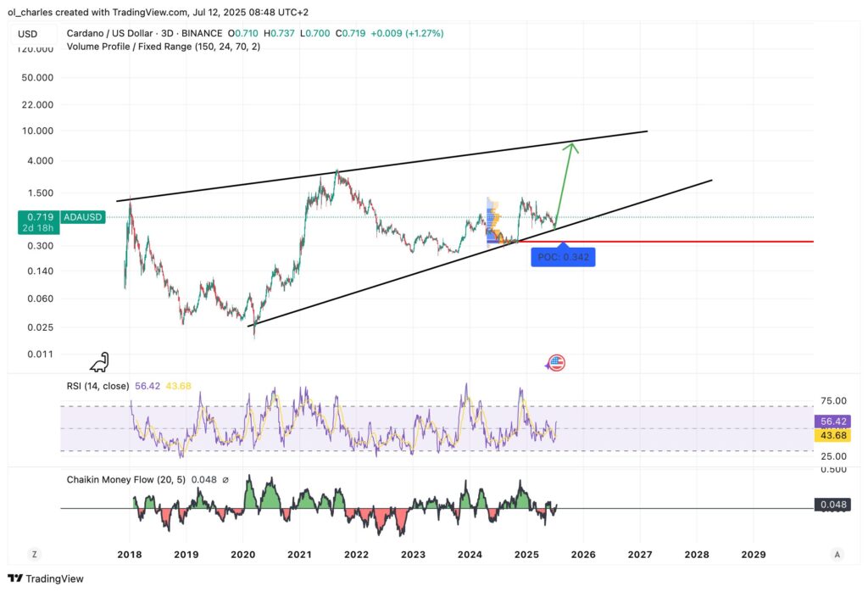The image size is (868, 592).
Task: Select the RSI (14, close) indicator label
Action: click(97, 386)
